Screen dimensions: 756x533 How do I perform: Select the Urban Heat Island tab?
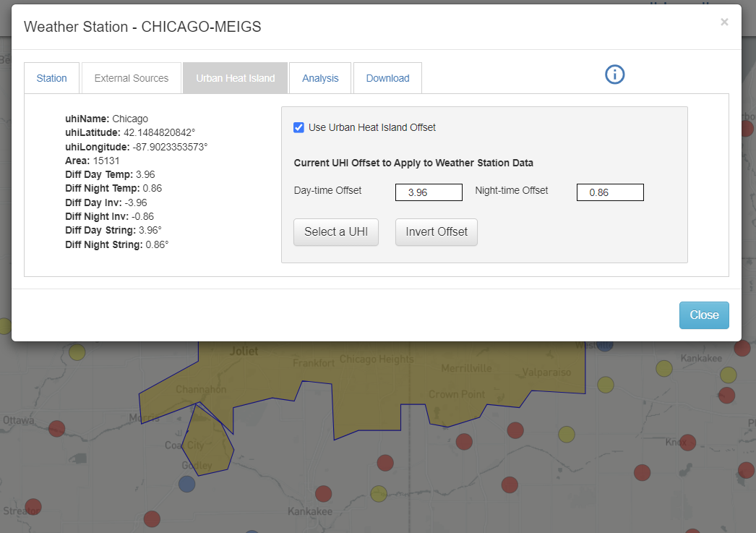tap(235, 78)
